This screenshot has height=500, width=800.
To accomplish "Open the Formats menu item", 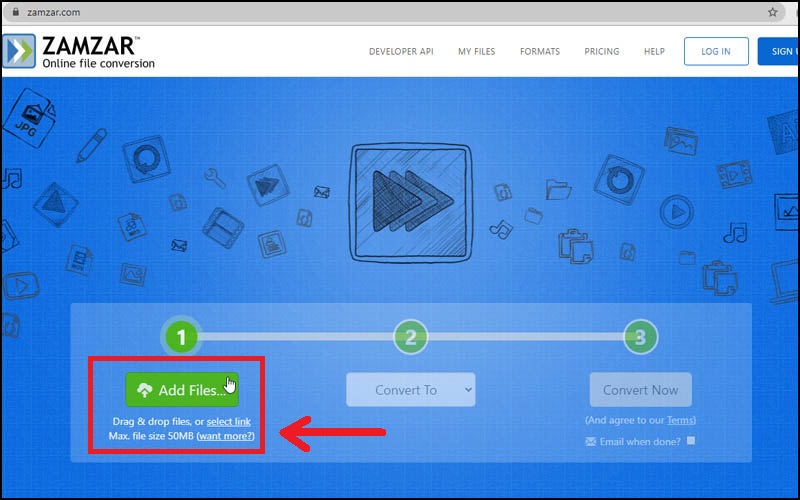I will tap(540, 52).
